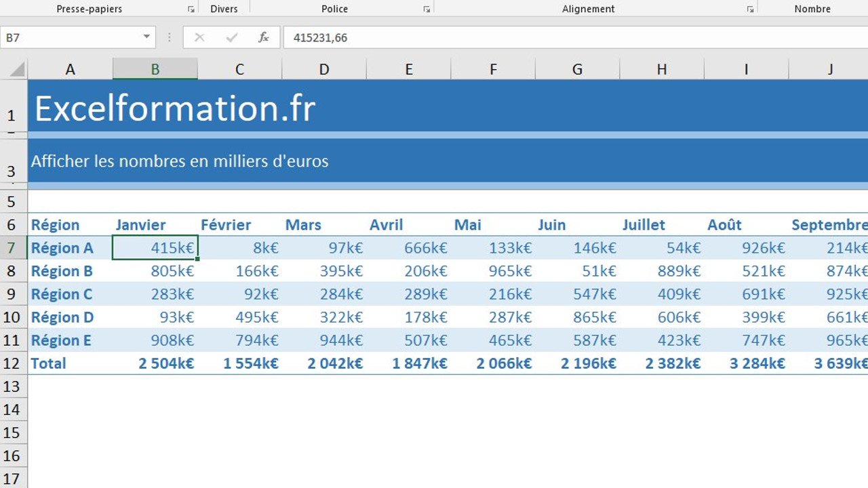The width and height of the screenshot is (868, 488).
Task: Select the cell showing 805k€
Action: (x=155, y=271)
